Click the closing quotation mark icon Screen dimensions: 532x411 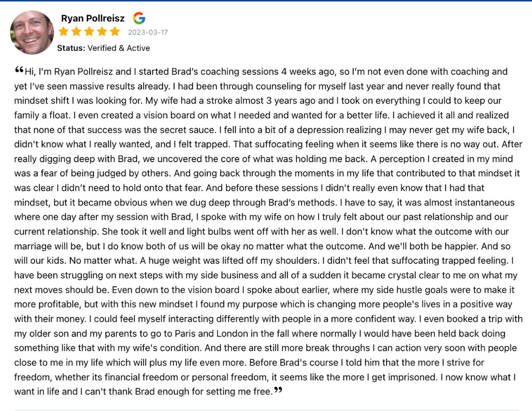click(x=278, y=390)
